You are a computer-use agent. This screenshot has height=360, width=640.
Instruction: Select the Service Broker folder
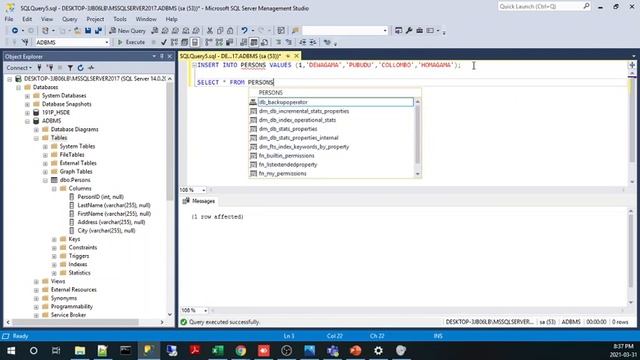[68, 315]
